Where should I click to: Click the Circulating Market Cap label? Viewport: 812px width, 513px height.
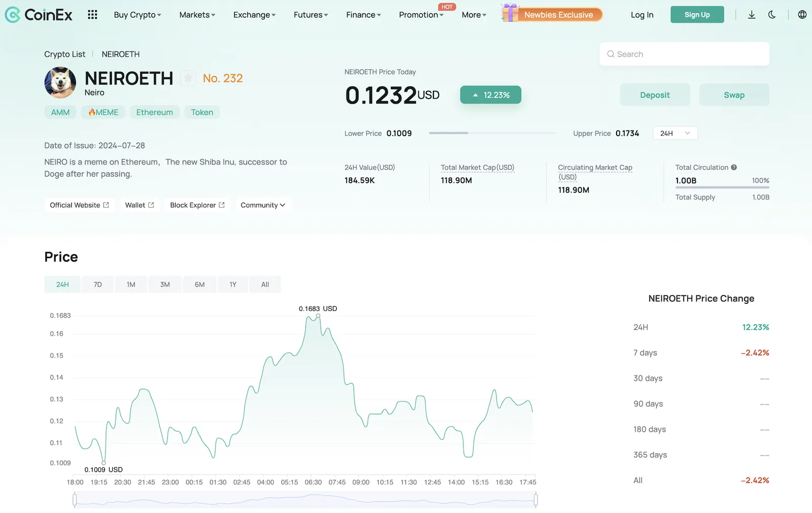click(x=595, y=172)
